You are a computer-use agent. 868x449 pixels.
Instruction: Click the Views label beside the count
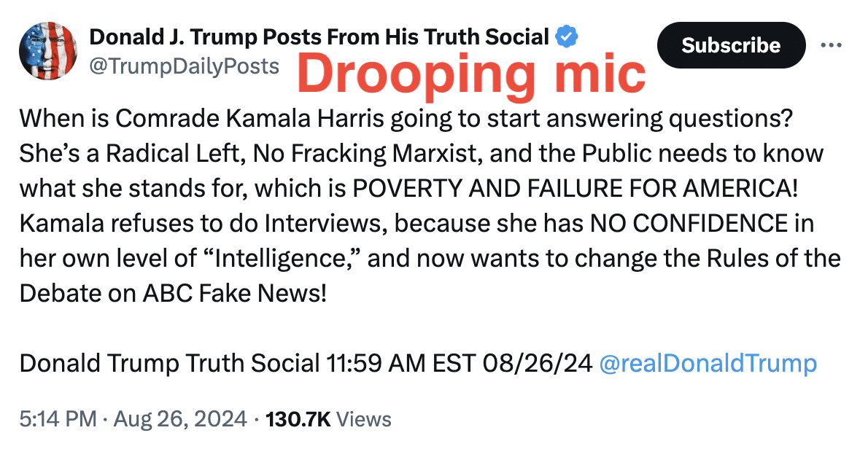point(365,419)
